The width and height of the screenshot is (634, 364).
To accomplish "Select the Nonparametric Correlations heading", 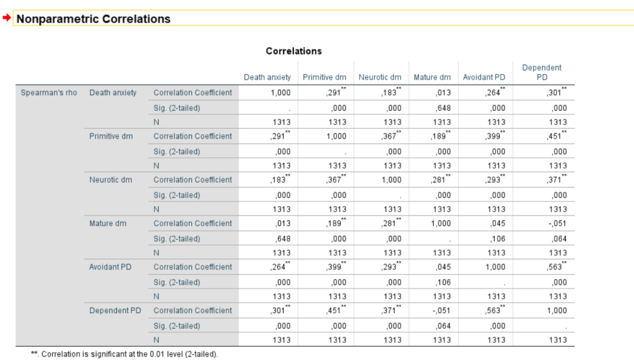I will 93,19.
